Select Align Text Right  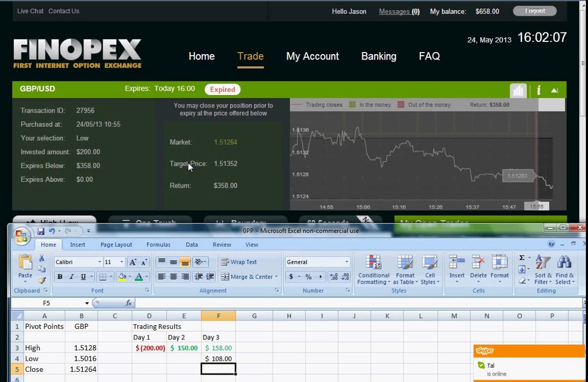pyautogui.click(x=185, y=276)
